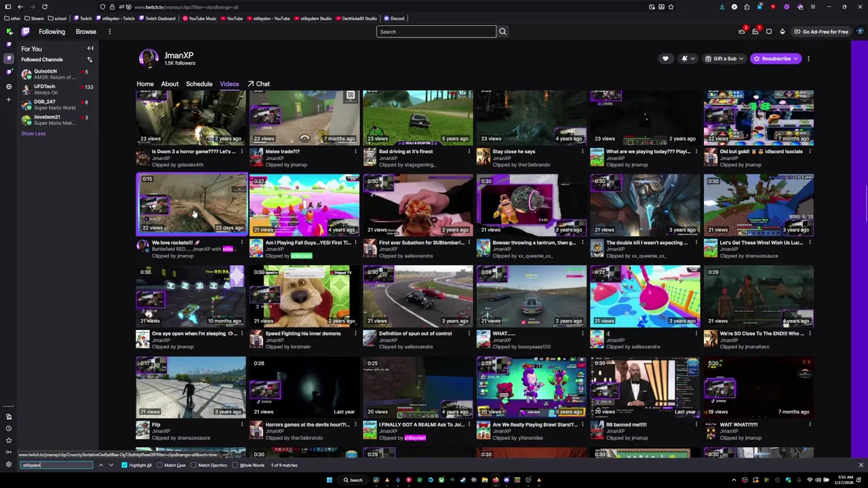
Task: Play the Am I Playing Fall Guys clip
Action: coord(304,205)
